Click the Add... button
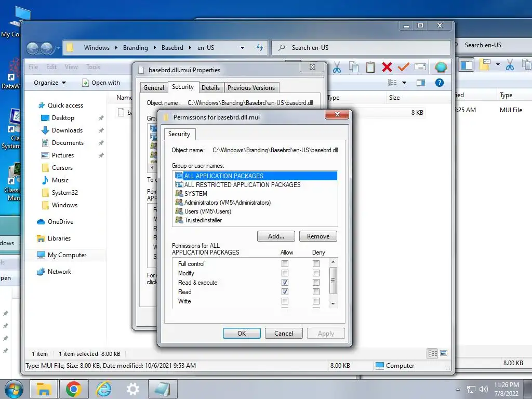The width and height of the screenshot is (532, 399). [276, 236]
